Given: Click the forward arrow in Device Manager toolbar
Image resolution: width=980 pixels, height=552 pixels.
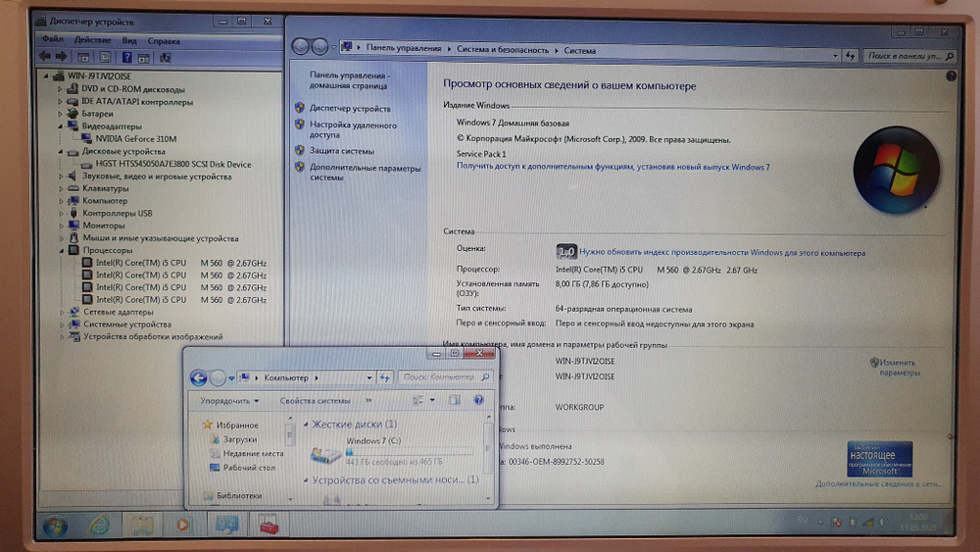Looking at the screenshot, I should pyautogui.click(x=61, y=56).
